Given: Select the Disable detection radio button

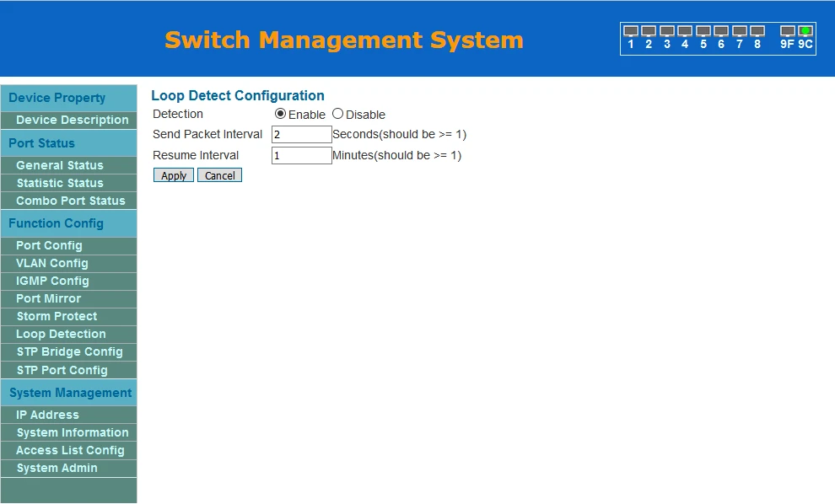Looking at the screenshot, I should point(337,114).
